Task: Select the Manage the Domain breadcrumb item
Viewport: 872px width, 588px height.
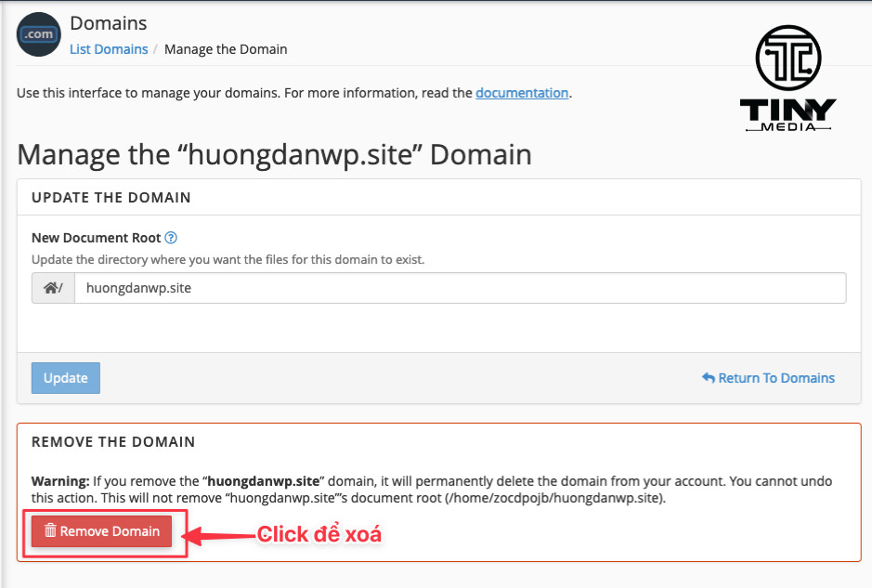Action: [226, 49]
